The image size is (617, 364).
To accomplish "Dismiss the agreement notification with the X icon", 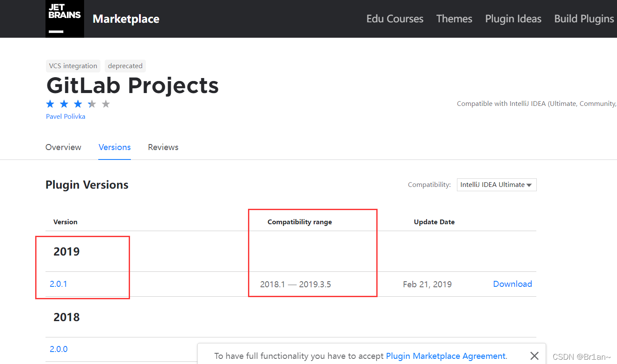I will (x=534, y=356).
